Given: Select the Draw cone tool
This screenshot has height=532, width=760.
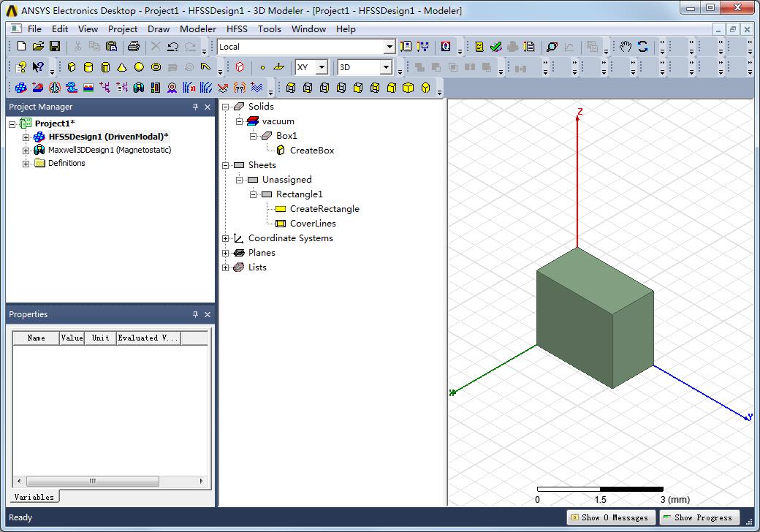Looking at the screenshot, I should pyautogui.click(x=122, y=66).
